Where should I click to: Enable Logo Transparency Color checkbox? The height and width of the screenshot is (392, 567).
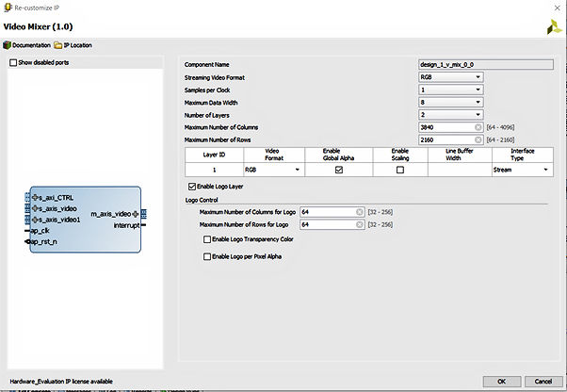[207, 239]
